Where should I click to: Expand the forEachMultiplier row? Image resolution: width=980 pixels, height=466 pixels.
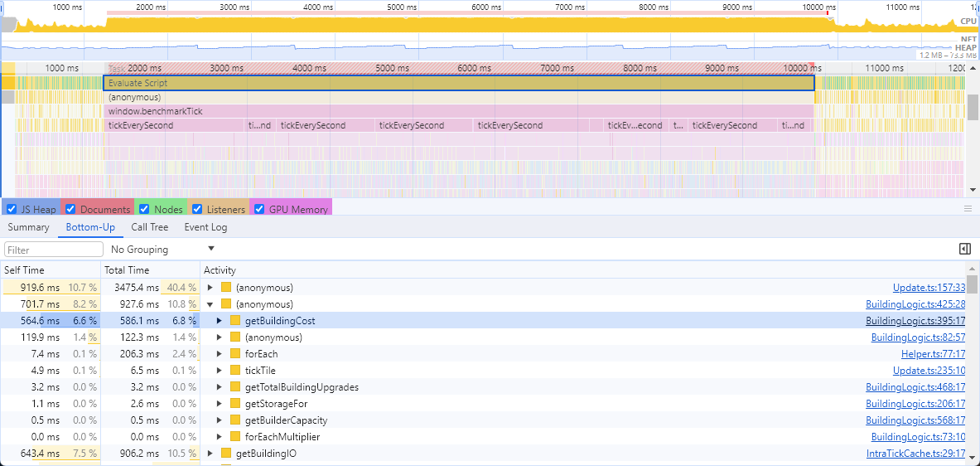(220, 437)
